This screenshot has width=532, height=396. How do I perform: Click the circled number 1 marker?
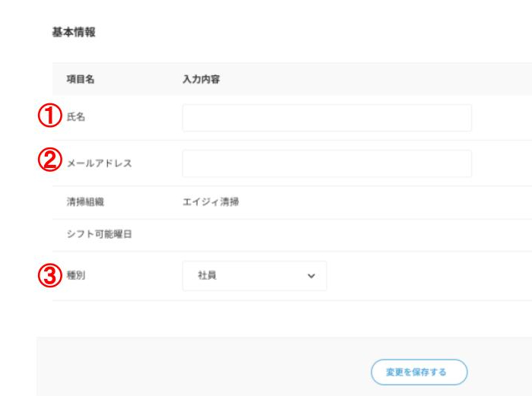pos(49,117)
